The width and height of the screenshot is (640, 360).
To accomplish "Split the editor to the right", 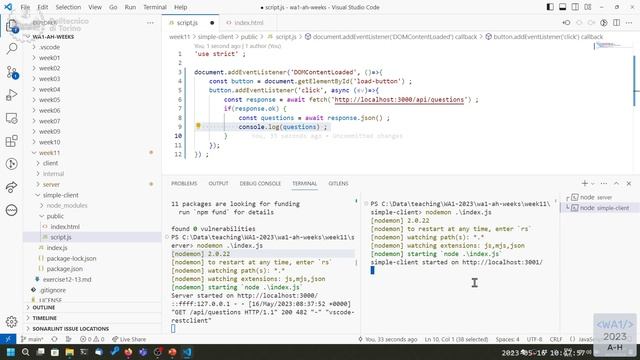I will pos(616,23).
